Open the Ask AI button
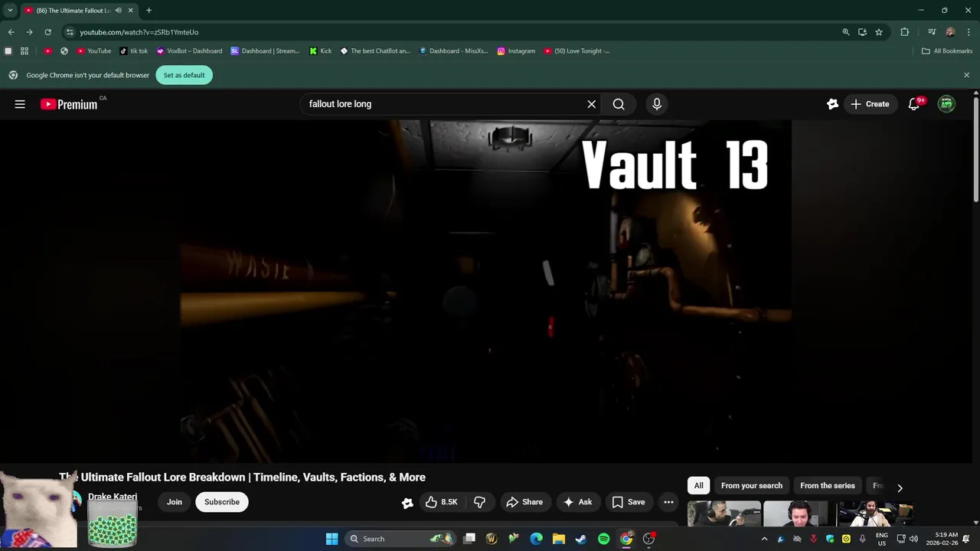This screenshot has height=551, width=980. [x=578, y=502]
